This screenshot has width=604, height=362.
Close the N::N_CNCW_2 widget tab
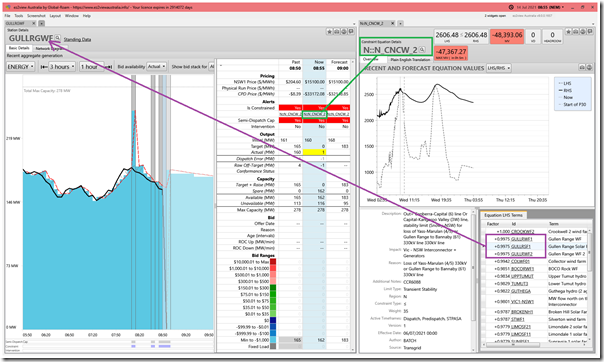[x=393, y=23]
